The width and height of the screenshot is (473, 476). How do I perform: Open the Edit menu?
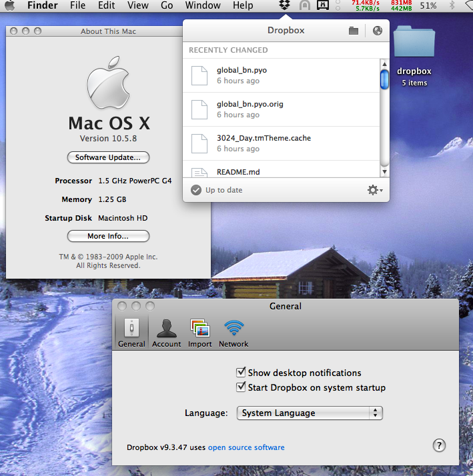pyautogui.click(x=106, y=5)
